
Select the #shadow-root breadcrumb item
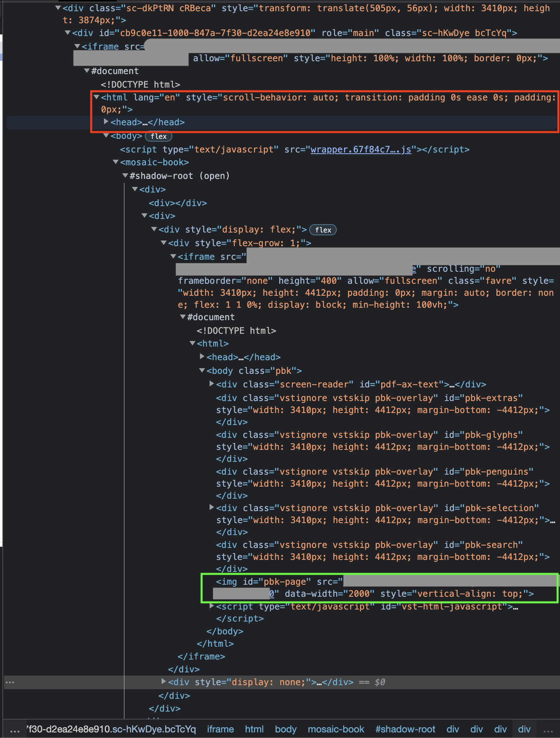(405, 729)
